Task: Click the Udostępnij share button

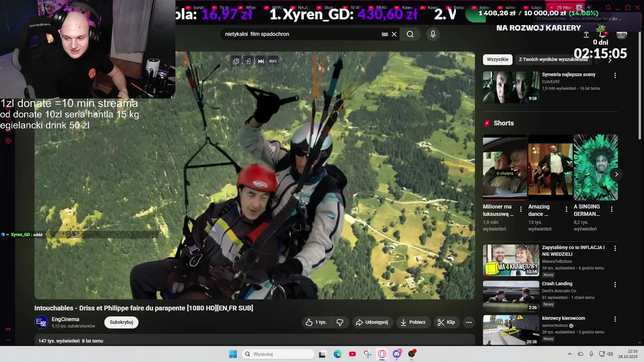Action: click(372, 322)
